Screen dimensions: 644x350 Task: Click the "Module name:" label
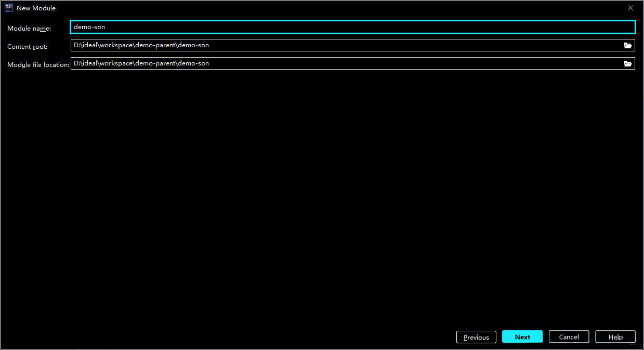tap(29, 28)
